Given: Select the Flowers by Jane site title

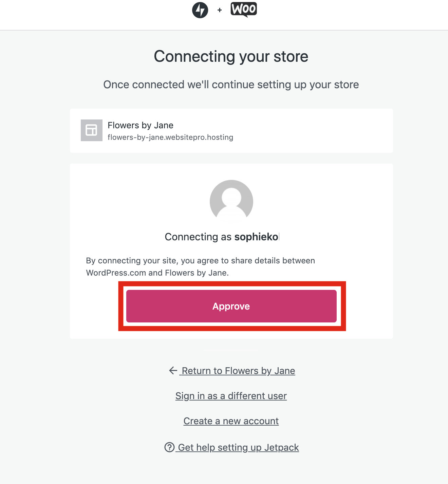Looking at the screenshot, I should pyautogui.click(x=141, y=125).
